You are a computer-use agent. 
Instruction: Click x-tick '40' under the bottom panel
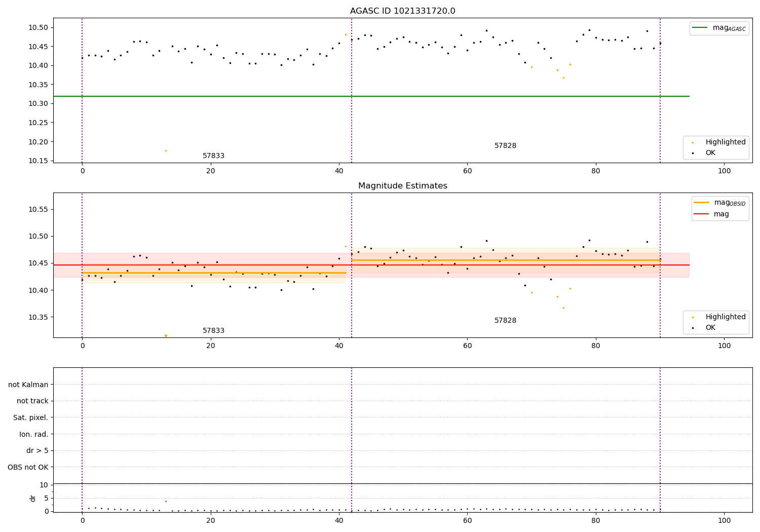click(x=339, y=520)
